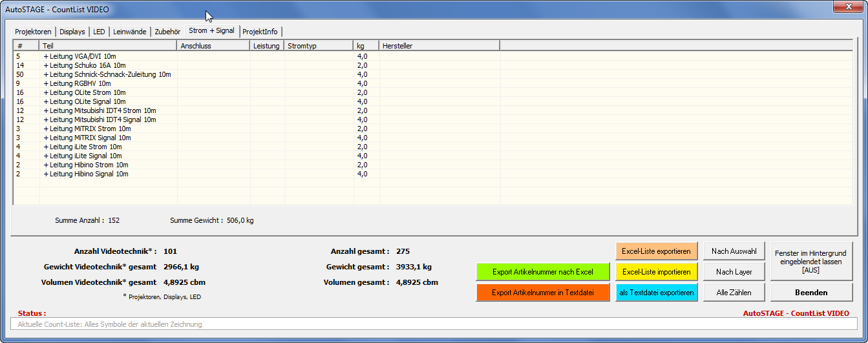Toggle Fenster im Hintergrund eingeblendet lassen
The image size is (868, 343).
pyautogui.click(x=811, y=262)
